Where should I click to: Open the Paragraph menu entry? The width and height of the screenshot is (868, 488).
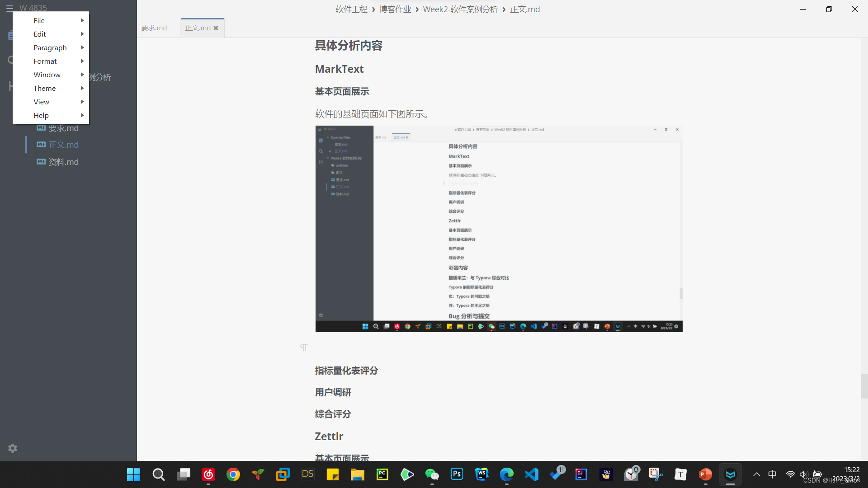[50, 47]
